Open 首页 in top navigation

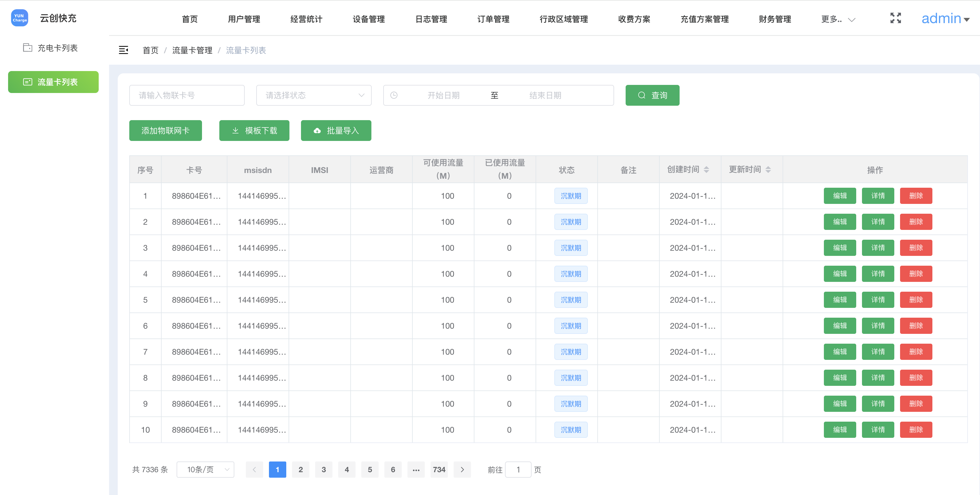pos(190,19)
